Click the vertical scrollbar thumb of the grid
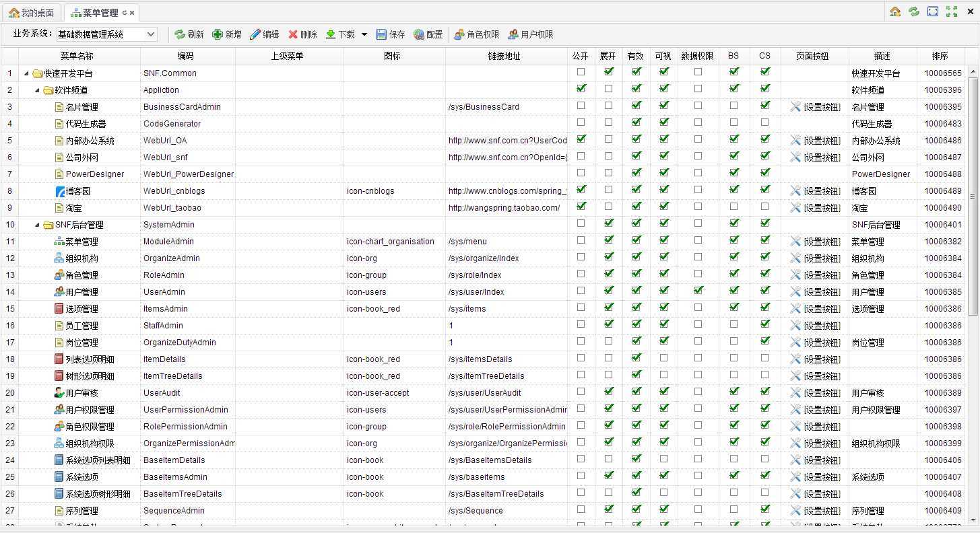Screen dimensions: 980x533 tap(973, 195)
